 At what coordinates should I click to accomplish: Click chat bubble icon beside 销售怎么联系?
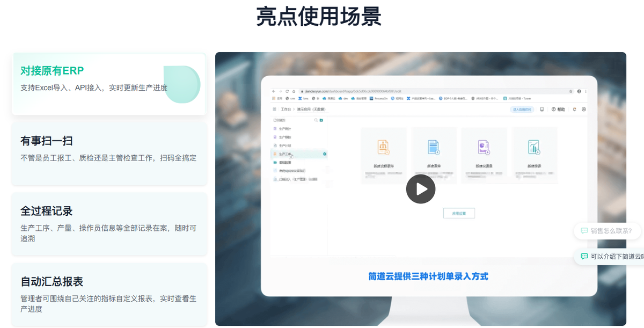[584, 231]
